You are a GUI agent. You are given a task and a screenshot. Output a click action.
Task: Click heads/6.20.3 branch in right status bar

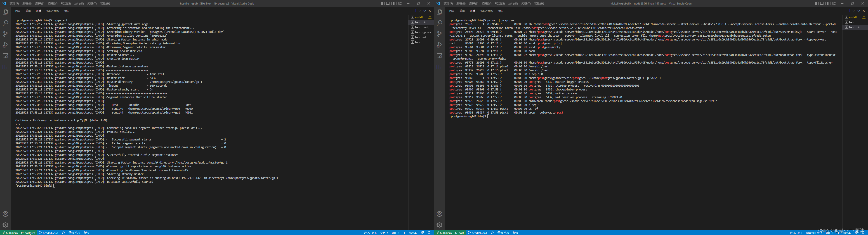(x=477, y=233)
